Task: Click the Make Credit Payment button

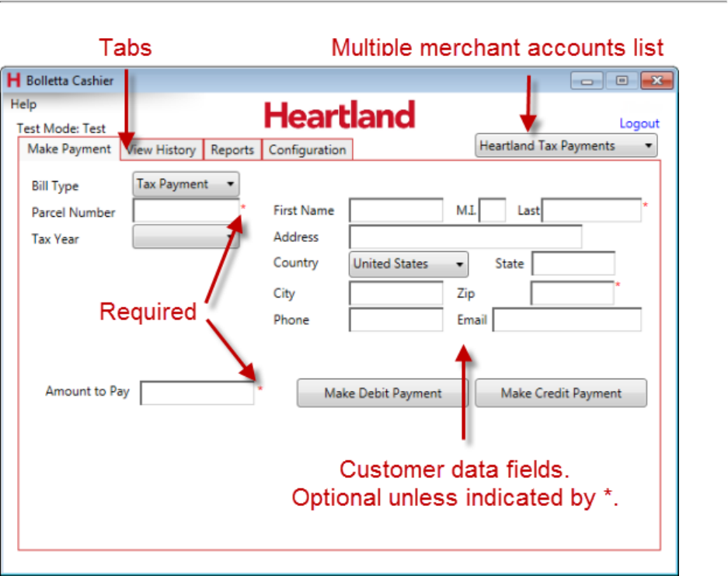Action: [561, 393]
